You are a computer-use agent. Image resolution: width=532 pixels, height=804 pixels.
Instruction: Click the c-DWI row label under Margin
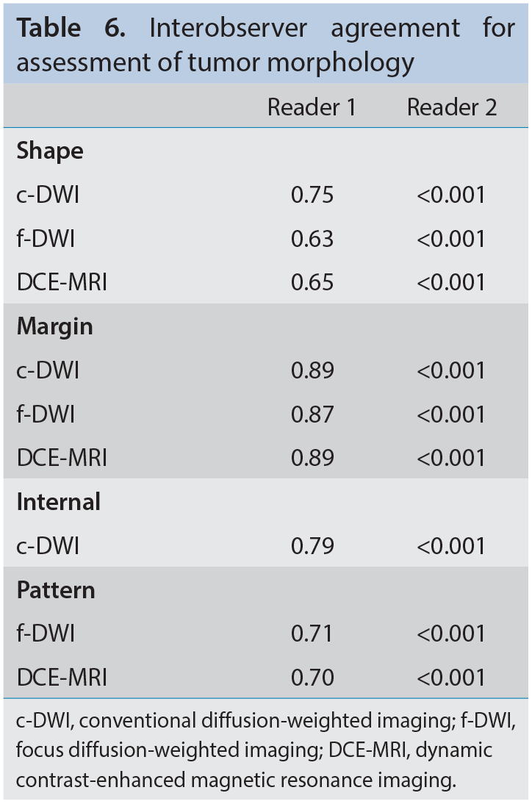click(x=48, y=370)
